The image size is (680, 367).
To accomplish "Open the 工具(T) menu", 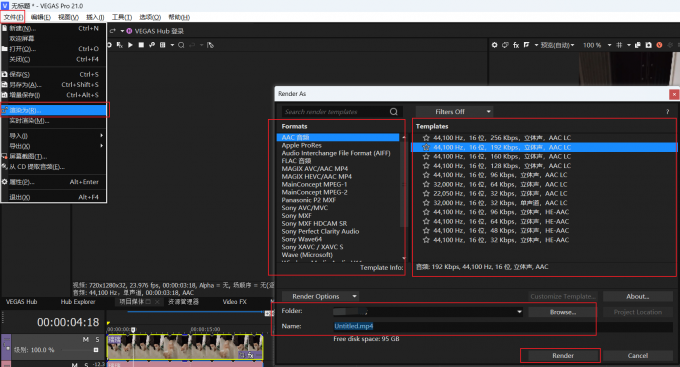I will click(x=121, y=17).
